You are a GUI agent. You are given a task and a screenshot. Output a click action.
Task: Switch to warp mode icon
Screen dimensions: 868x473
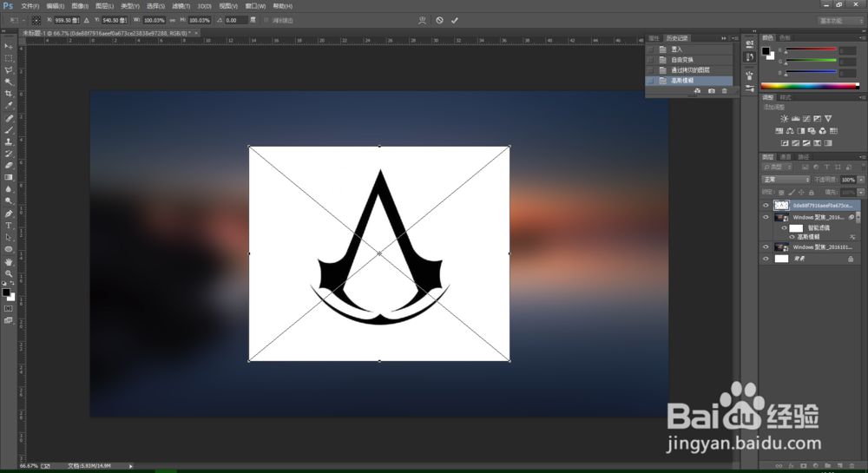click(423, 21)
